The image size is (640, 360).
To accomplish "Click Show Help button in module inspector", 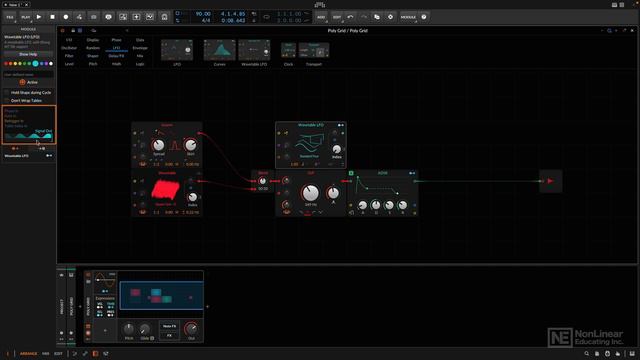I will click(28, 54).
